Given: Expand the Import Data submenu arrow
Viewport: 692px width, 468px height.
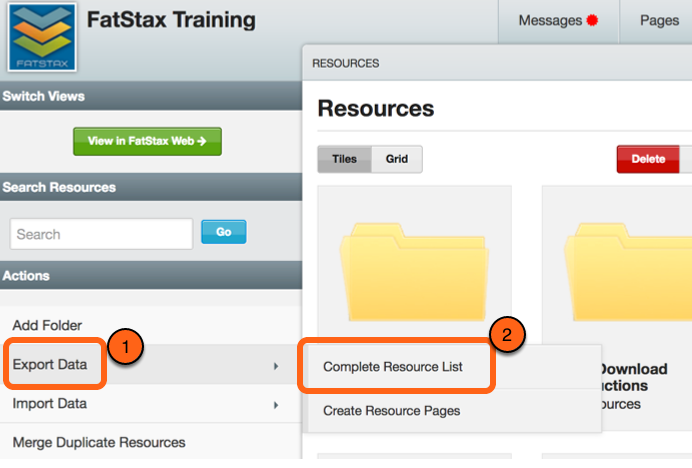Looking at the screenshot, I should pyautogui.click(x=276, y=405).
